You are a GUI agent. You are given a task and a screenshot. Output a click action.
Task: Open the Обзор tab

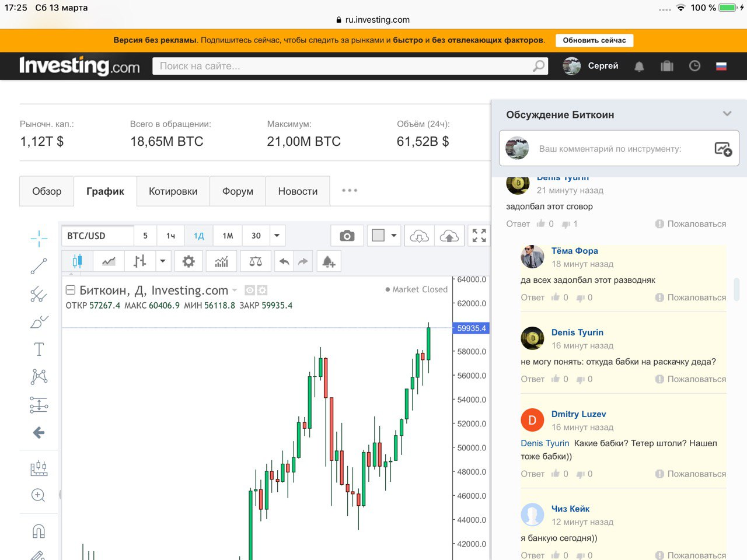(47, 191)
